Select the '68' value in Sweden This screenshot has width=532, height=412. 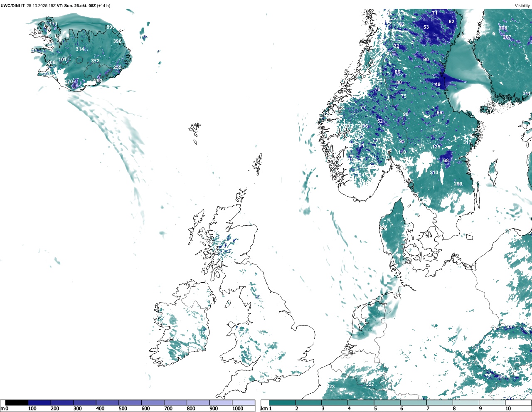446,160
